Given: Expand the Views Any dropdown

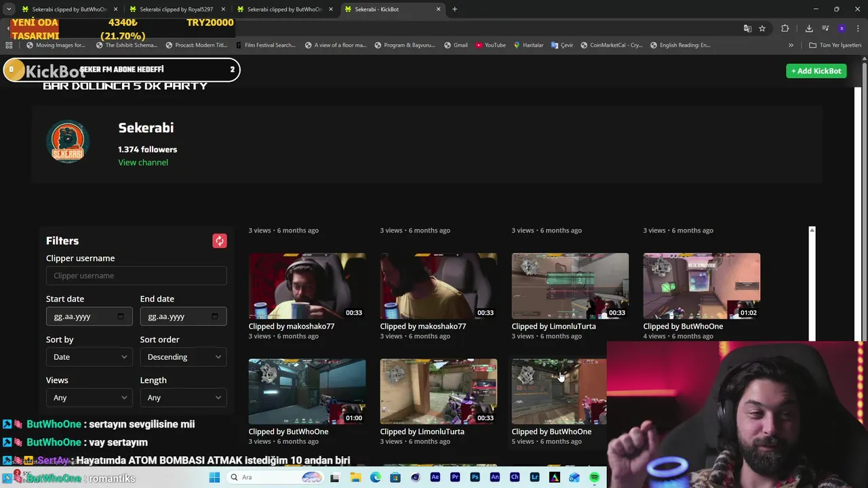Looking at the screenshot, I should (90, 398).
